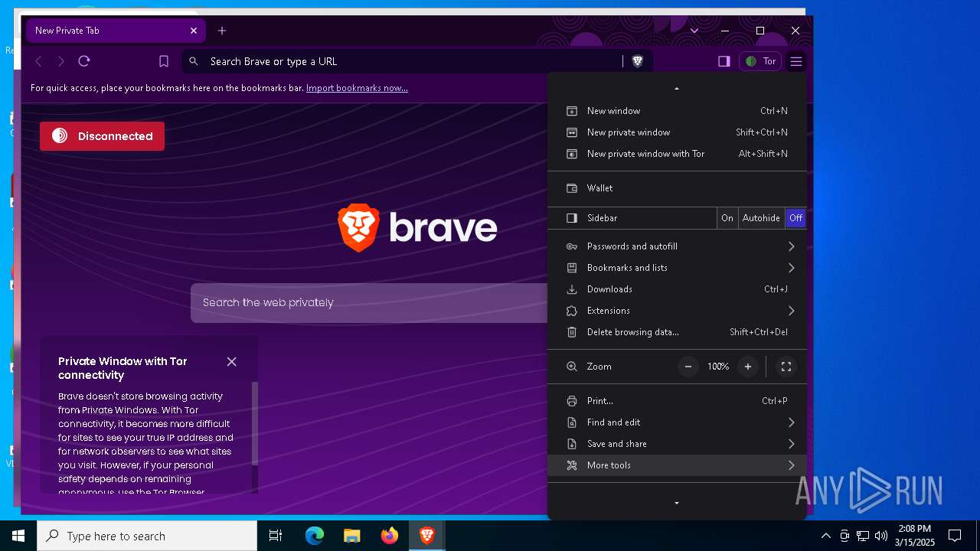Click the Brave Shields lion icon in address bar
The width and height of the screenshot is (980, 551).
(637, 61)
